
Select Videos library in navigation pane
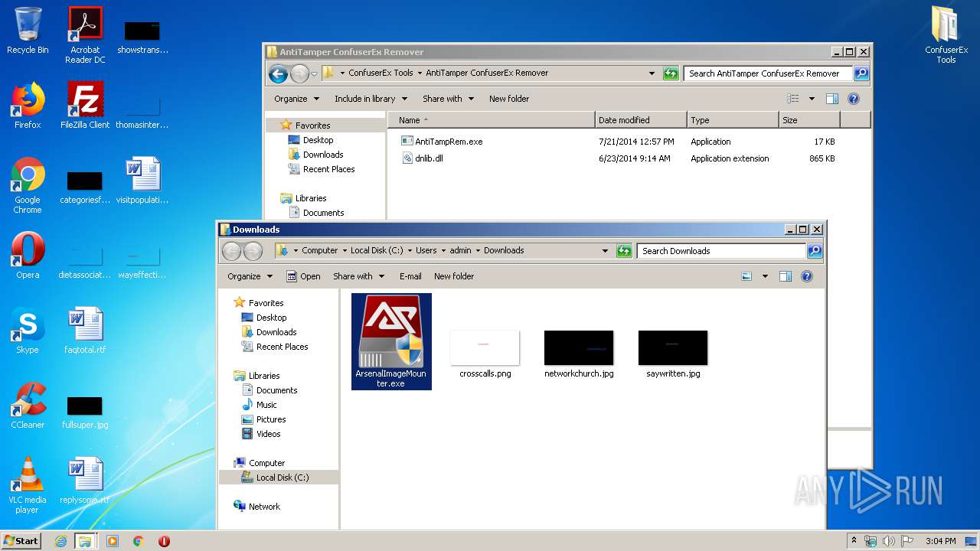tap(261, 434)
